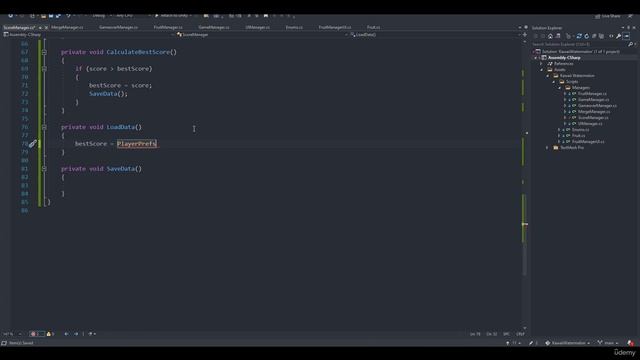This screenshot has width=640, height=360.
Task: Select ScoreManager.cs in Solution Explorer
Action: coord(593,118)
